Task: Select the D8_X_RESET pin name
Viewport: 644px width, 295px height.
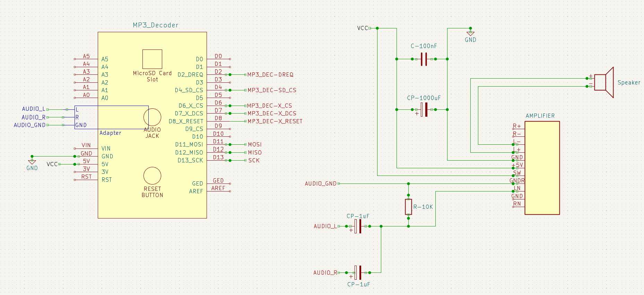Action: 186,121
